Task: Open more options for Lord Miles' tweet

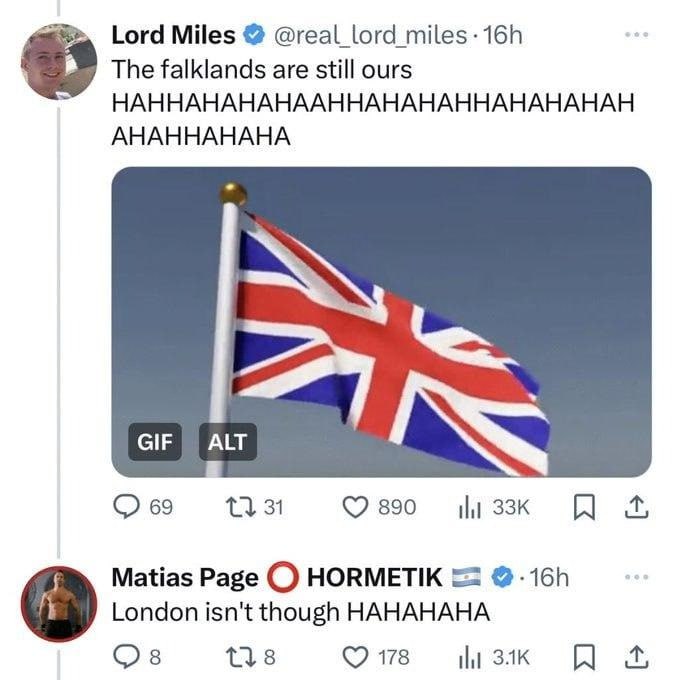Action: click(636, 35)
